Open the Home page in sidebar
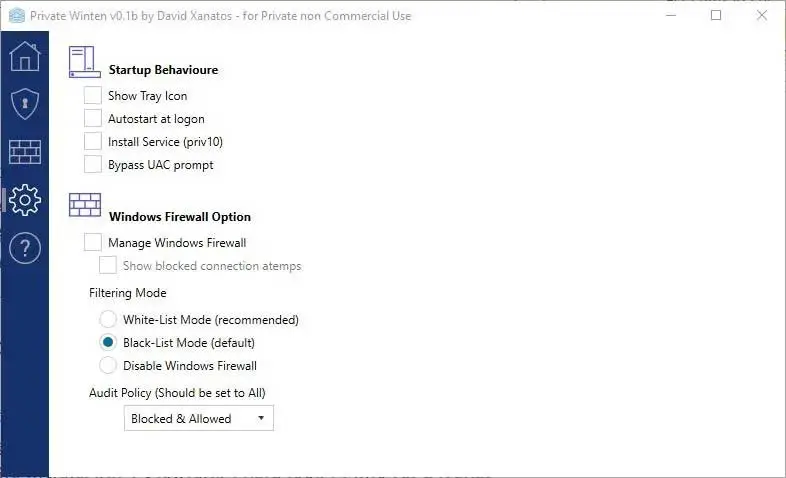This screenshot has width=786, height=478. [24, 56]
